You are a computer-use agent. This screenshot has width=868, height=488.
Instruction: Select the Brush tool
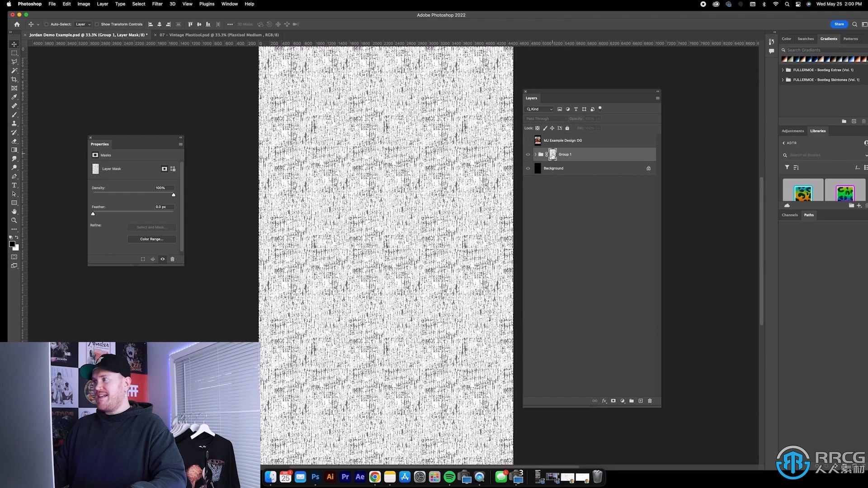coord(14,114)
